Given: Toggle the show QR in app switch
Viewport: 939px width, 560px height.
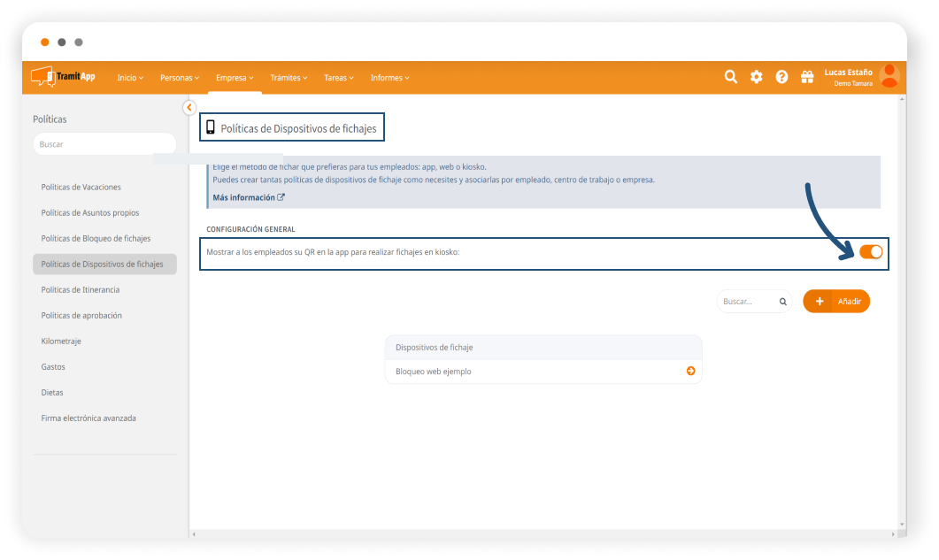Looking at the screenshot, I should tap(870, 252).
